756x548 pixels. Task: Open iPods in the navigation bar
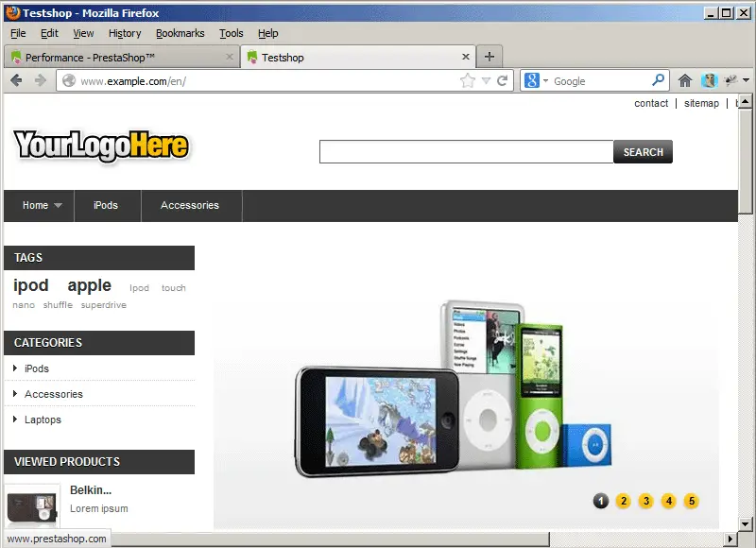106,205
